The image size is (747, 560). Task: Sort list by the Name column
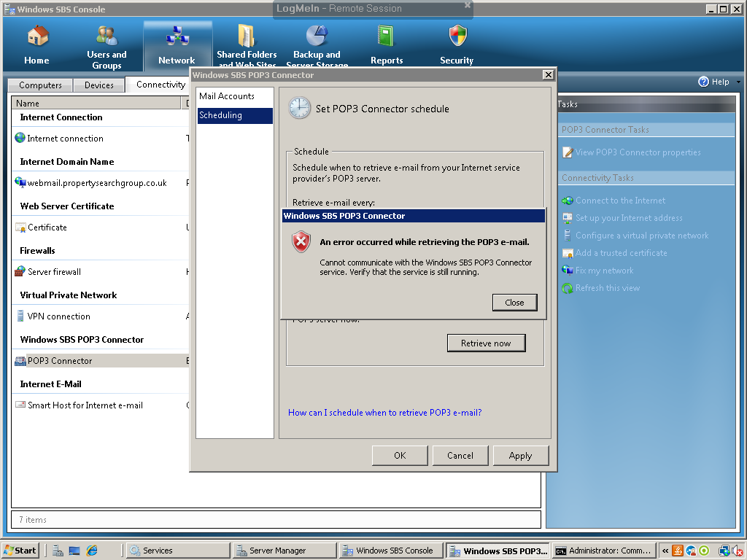coord(97,103)
